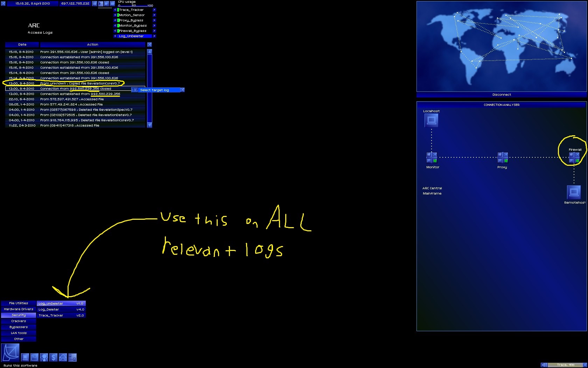The image size is (588, 368).
Task: Open the LAN tools software category
Action: tap(19, 333)
